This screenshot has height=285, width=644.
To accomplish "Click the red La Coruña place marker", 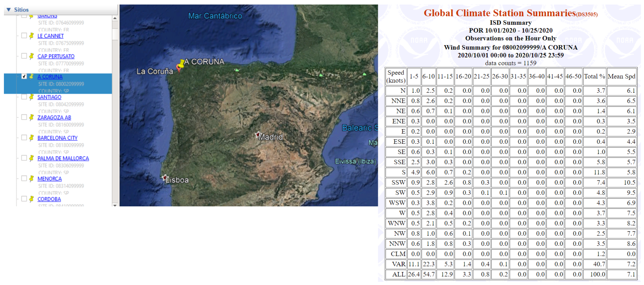I will [178, 69].
